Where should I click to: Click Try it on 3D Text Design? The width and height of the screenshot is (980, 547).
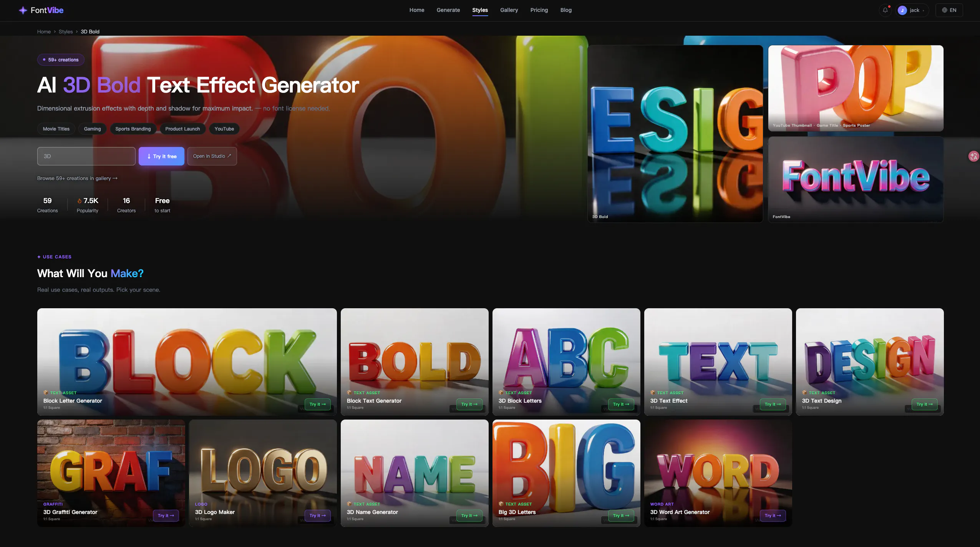click(924, 404)
